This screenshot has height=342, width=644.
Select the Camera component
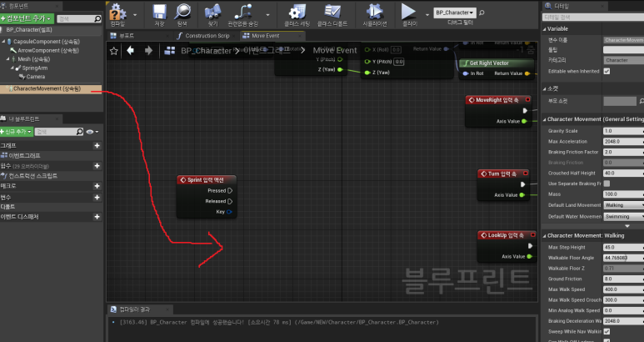pyautogui.click(x=35, y=77)
